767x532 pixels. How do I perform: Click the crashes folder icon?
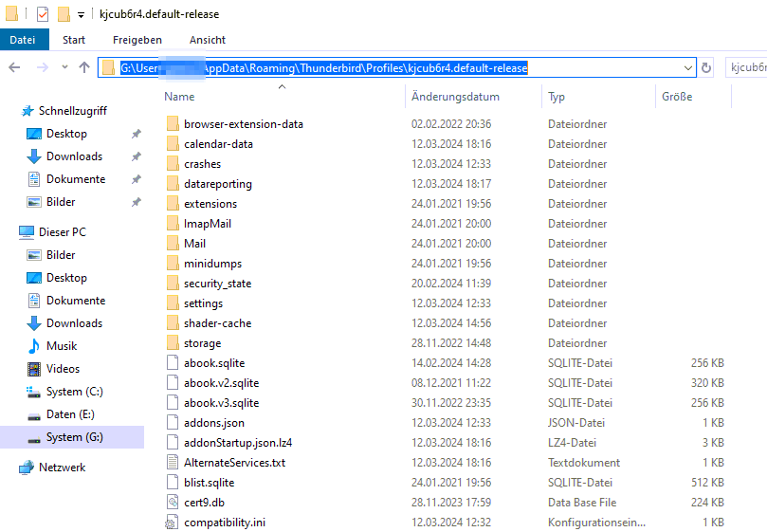pos(173,164)
